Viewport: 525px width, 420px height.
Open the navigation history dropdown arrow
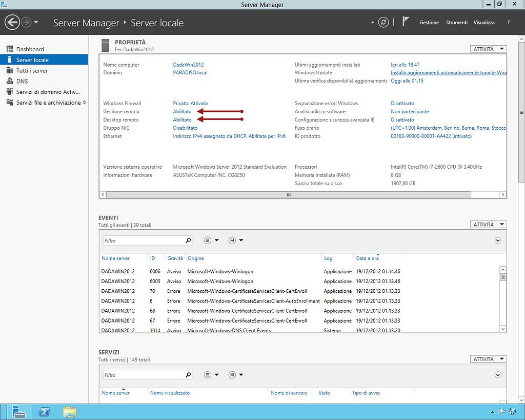coord(36,23)
